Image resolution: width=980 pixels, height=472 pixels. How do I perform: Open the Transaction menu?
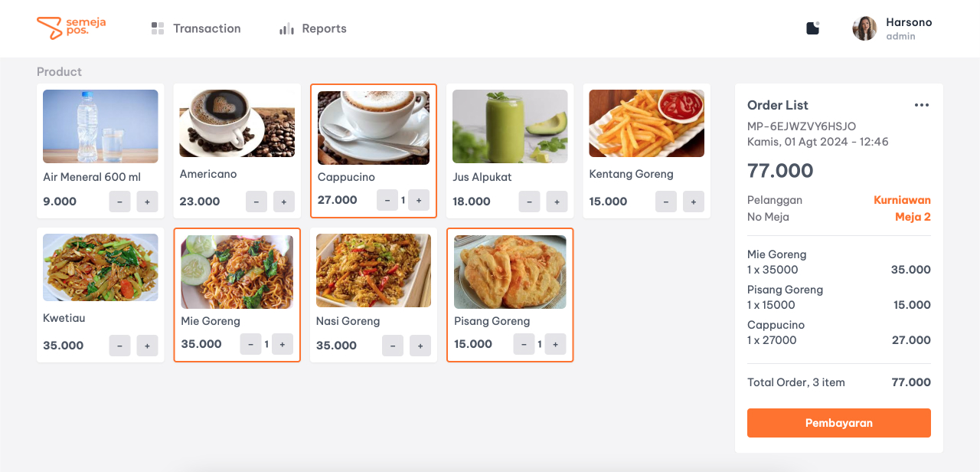tap(196, 28)
